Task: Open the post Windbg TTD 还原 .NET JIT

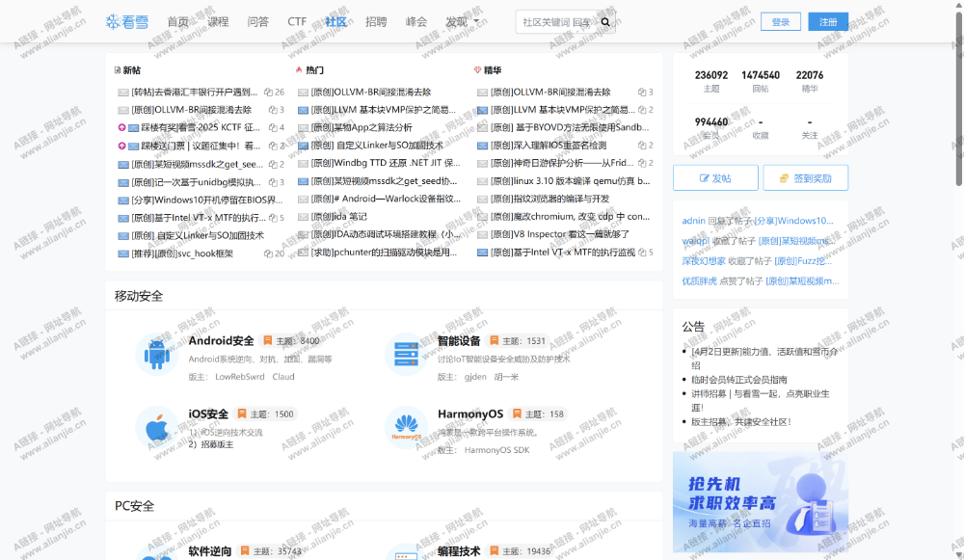Action: (x=386, y=163)
